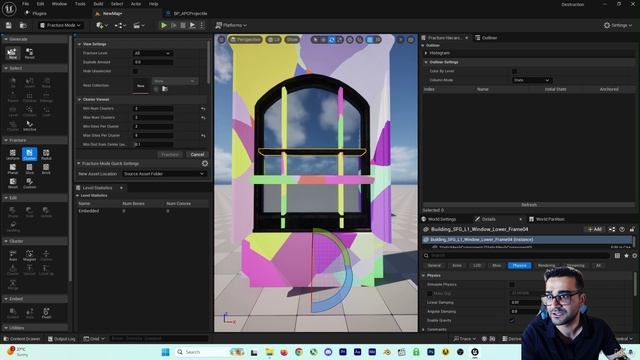Open the Content Drawer
The image size is (640, 360).
tap(21, 339)
